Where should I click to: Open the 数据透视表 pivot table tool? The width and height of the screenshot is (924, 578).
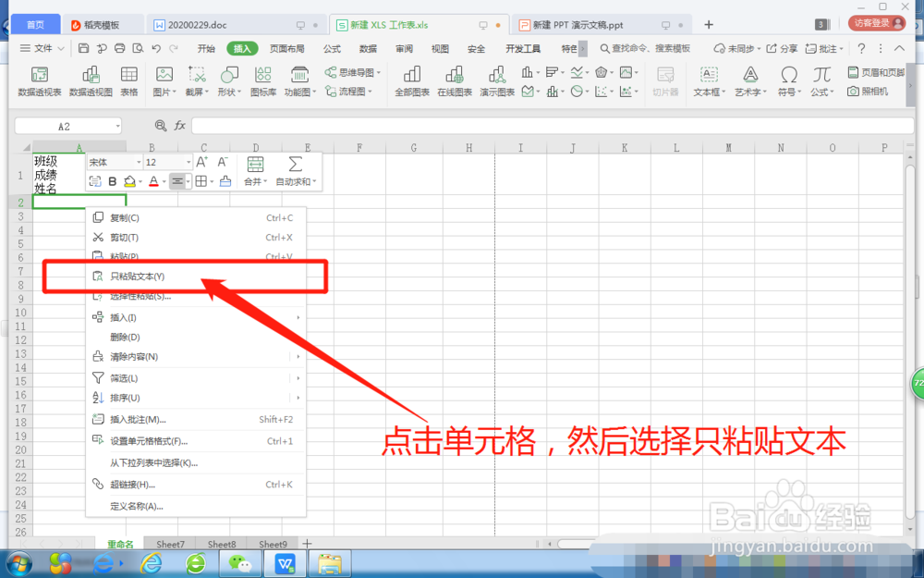coord(40,80)
